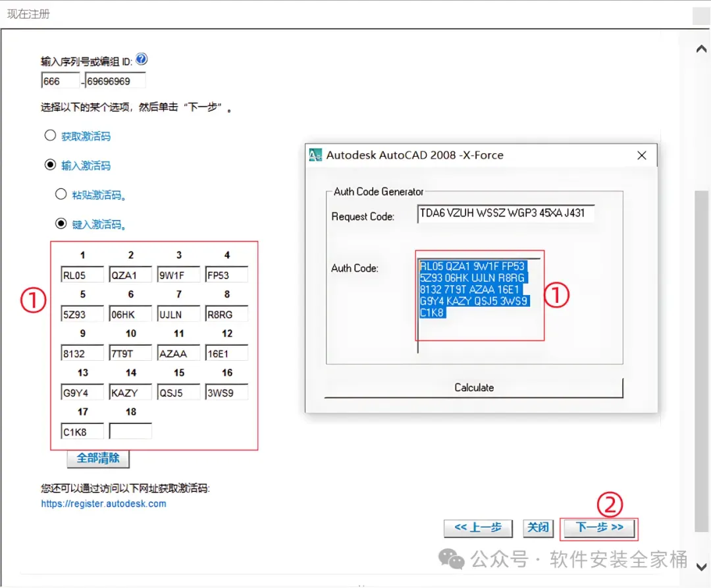This screenshot has width=711, height=588.
Task: Click activation field 3 containing 9W1F
Action: tap(178, 275)
